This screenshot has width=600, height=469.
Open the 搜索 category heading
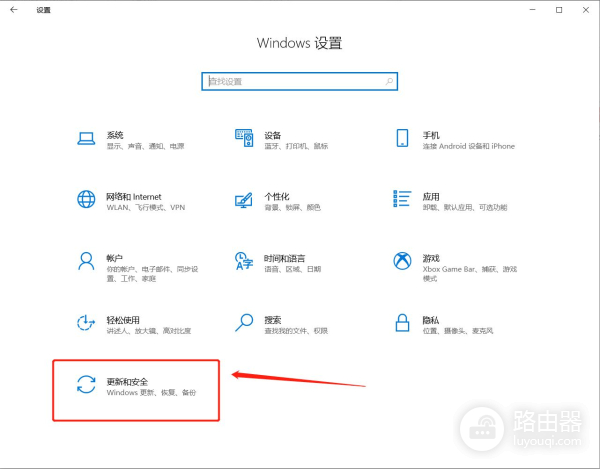pyautogui.click(x=273, y=320)
